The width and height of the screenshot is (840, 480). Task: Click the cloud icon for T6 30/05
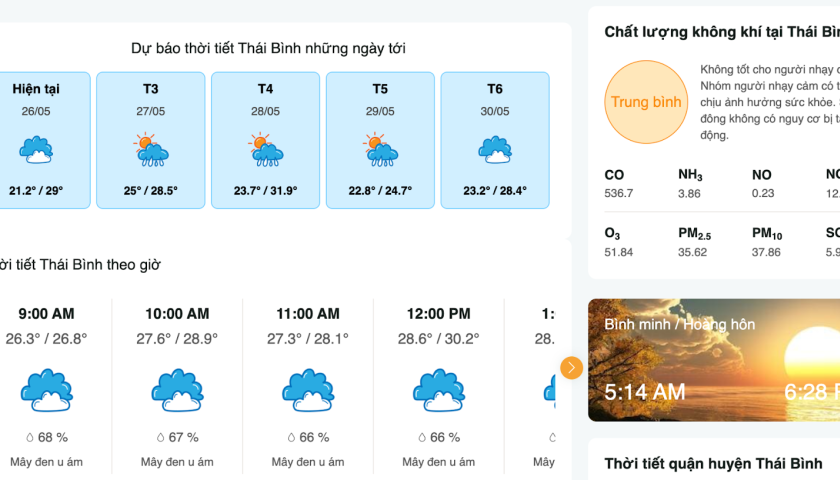click(x=495, y=151)
